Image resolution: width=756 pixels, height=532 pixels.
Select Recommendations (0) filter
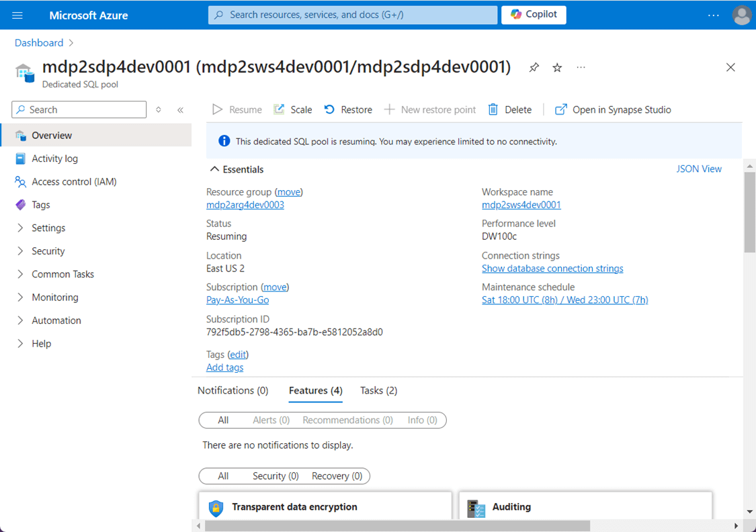point(347,420)
